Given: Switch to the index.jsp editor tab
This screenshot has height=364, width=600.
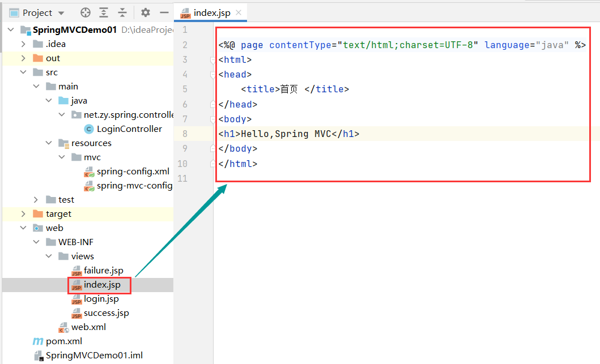Looking at the screenshot, I should tap(211, 12).
